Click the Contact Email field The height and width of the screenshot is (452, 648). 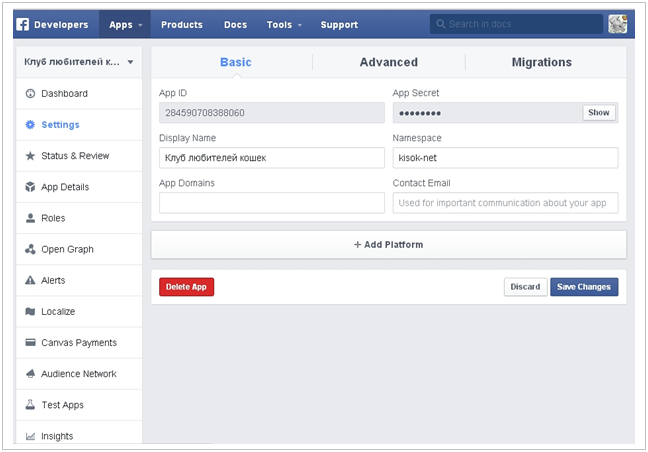pos(505,203)
